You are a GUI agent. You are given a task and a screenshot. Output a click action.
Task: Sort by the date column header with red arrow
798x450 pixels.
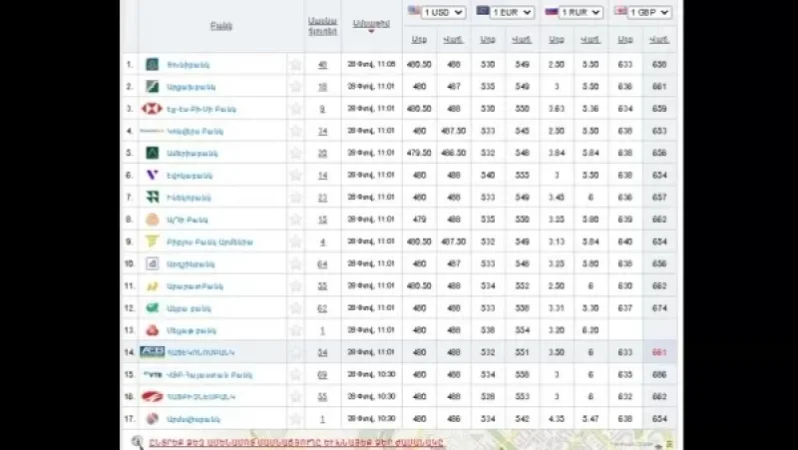371,23
